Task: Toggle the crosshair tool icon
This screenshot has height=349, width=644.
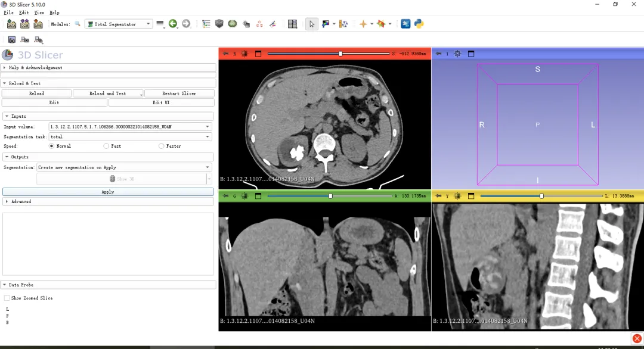Action: click(x=363, y=24)
